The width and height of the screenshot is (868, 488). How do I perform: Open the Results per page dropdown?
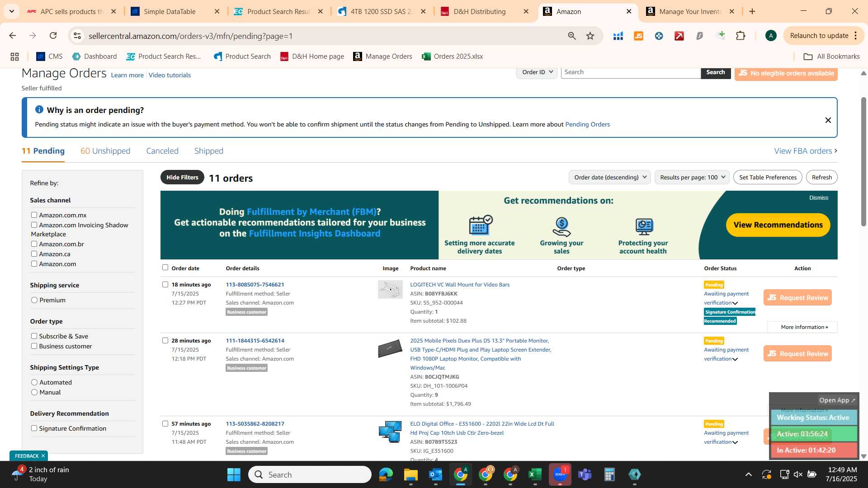pos(692,177)
